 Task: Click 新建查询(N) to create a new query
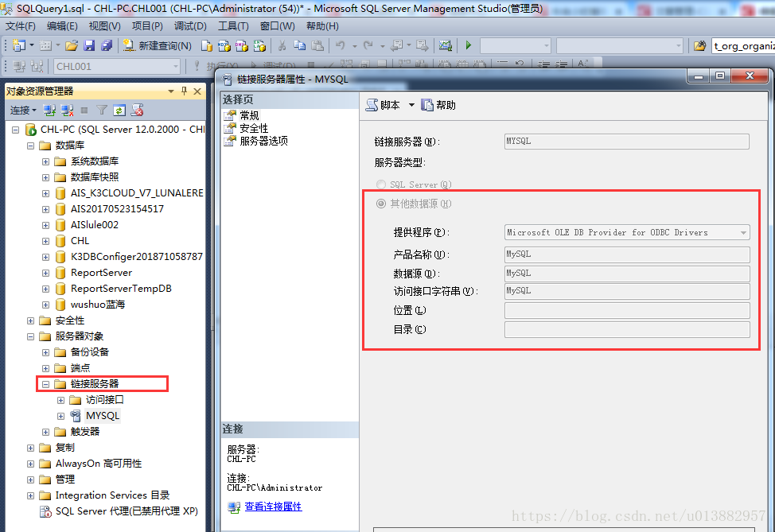click(x=158, y=46)
